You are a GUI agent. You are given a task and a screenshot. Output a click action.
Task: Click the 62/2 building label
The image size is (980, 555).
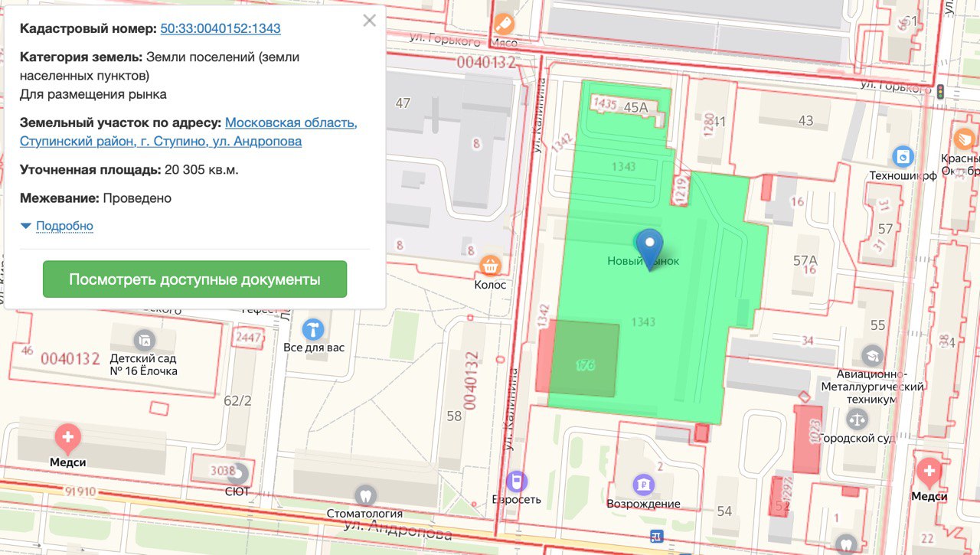(237, 400)
